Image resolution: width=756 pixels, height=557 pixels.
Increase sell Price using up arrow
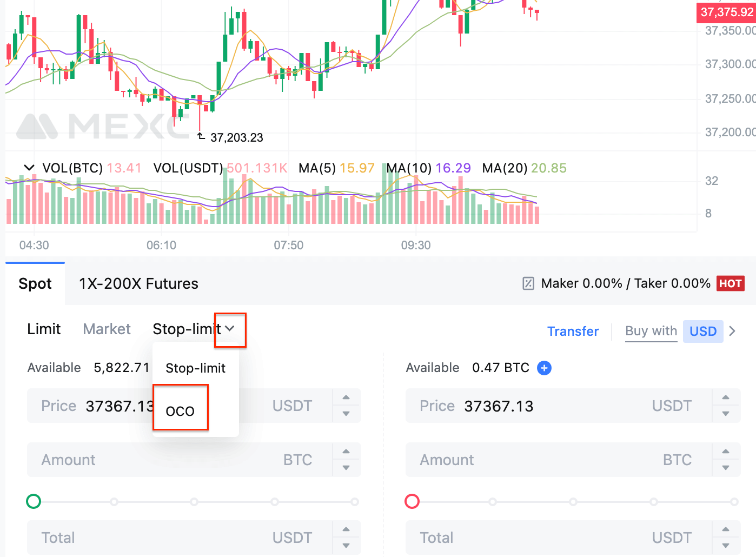(x=726, y=397)
